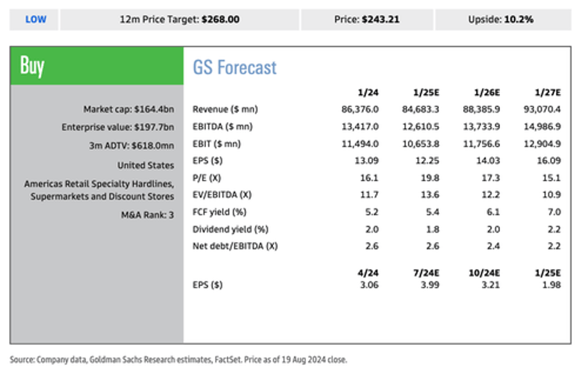The width and height of the screenshot is (588, 374).
Task: Click the 3m ADTV: $618.0mn line
Action: [131, 146]
